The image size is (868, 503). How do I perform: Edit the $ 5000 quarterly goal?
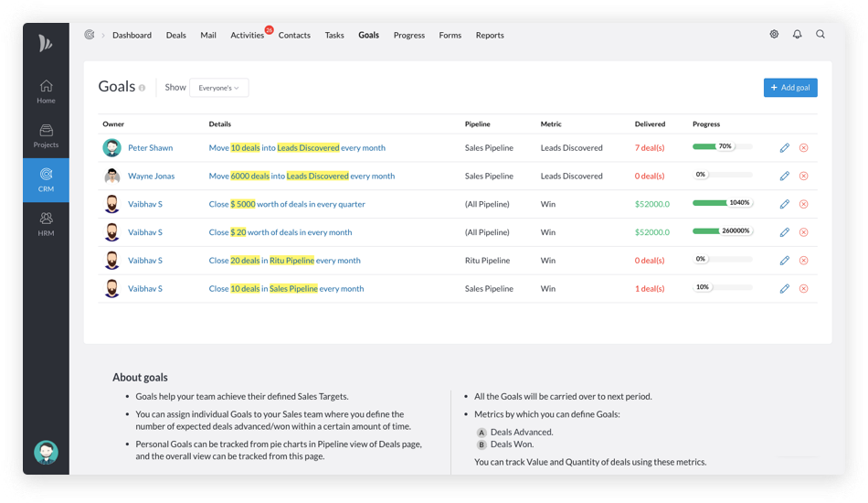(785, 205)
